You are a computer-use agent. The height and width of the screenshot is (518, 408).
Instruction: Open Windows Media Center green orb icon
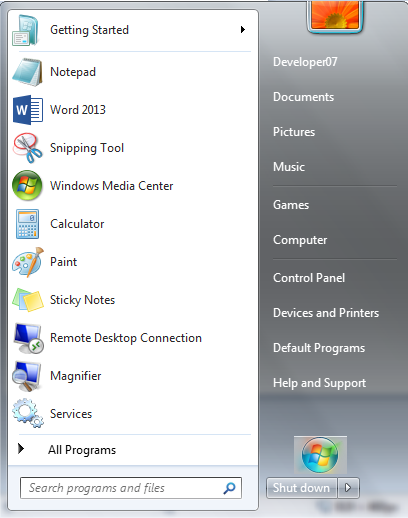click(27, 185)
